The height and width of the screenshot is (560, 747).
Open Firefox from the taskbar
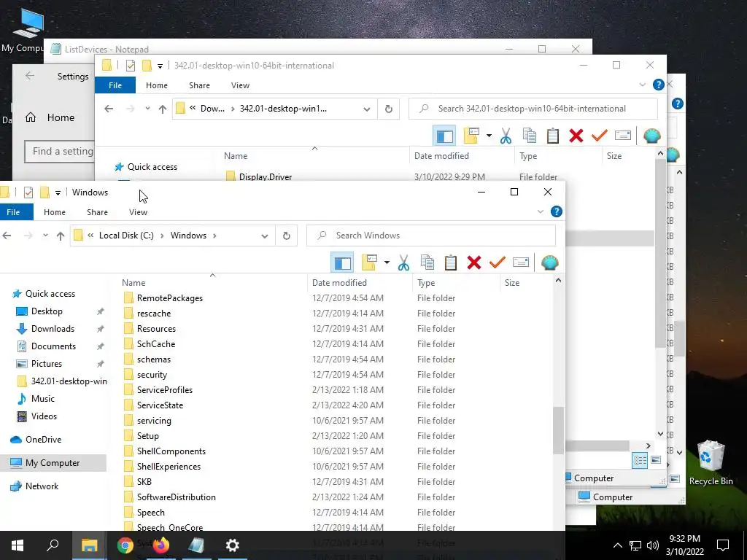161,545
